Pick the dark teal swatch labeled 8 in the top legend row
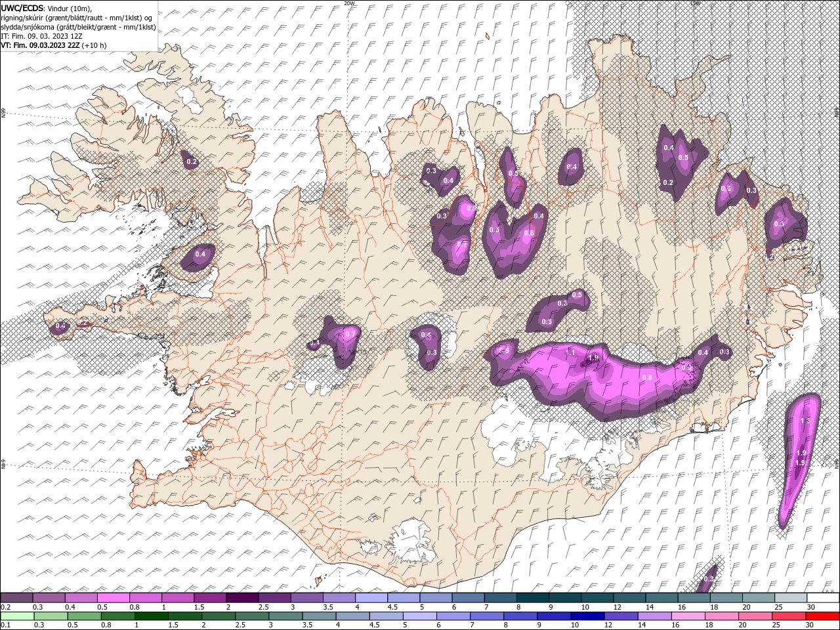 coord(532,598)
